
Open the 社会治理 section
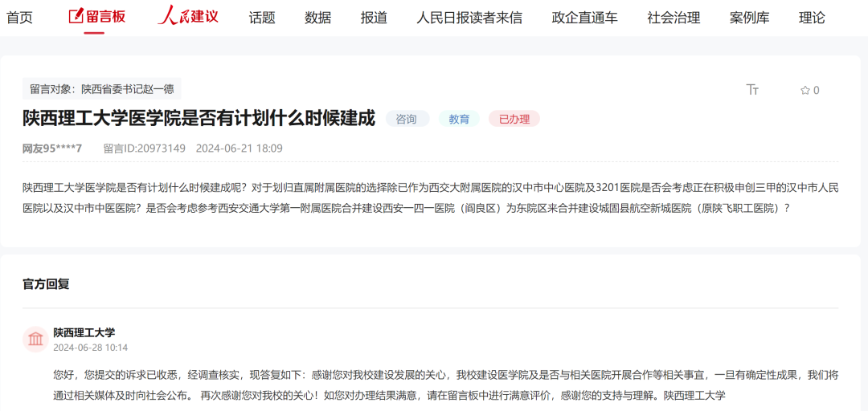pos(674,18)
